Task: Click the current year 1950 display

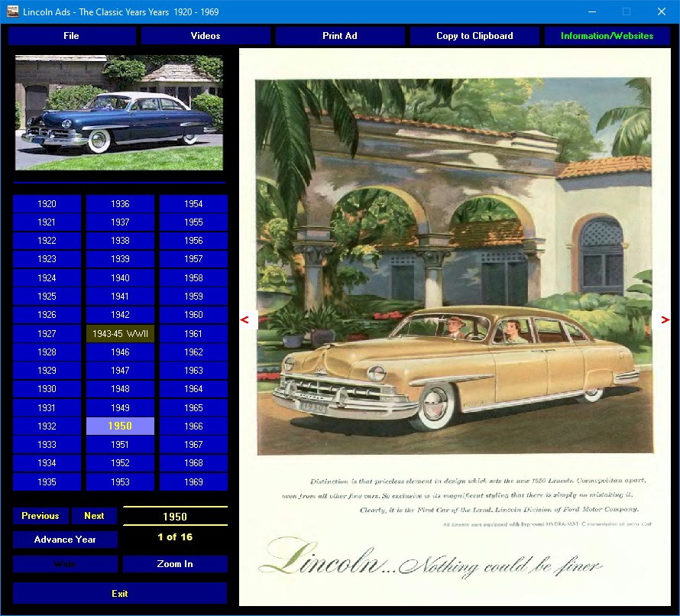Action: [x=175, y=516]
